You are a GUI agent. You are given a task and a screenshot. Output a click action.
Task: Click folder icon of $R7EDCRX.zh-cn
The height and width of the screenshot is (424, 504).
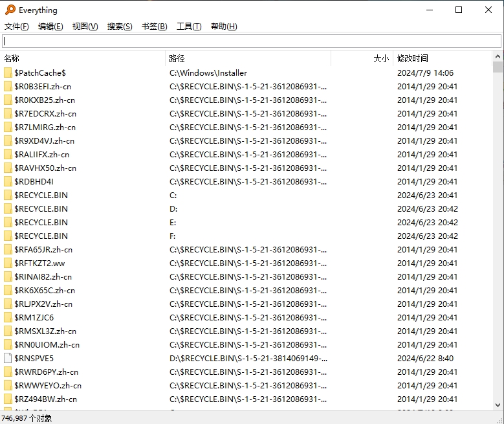(8, 113)
